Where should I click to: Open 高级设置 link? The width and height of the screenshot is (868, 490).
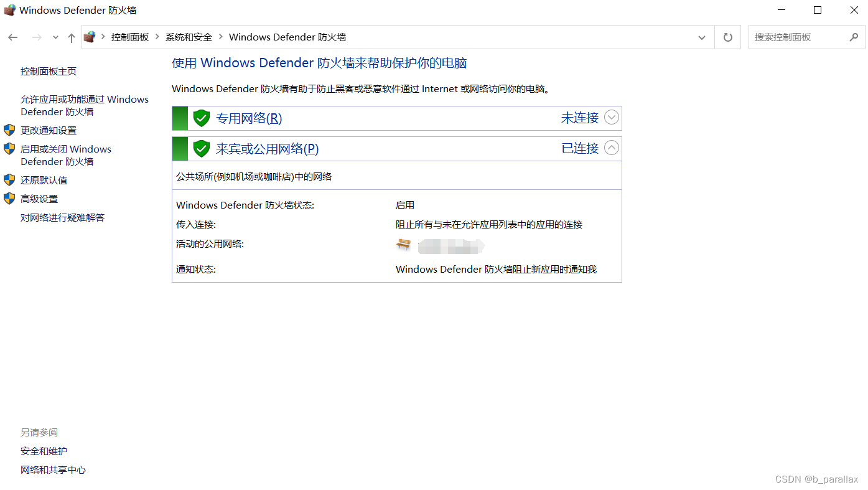39,199
